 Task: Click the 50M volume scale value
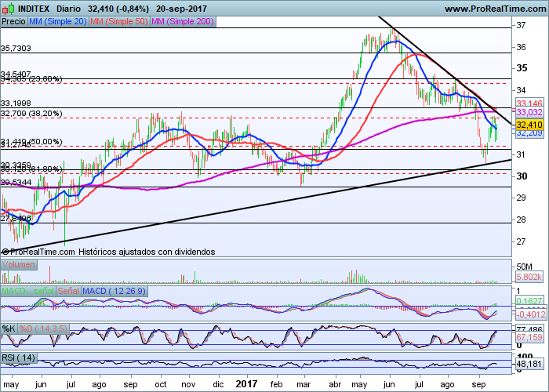pyautogui.click(x=524, y=267)
